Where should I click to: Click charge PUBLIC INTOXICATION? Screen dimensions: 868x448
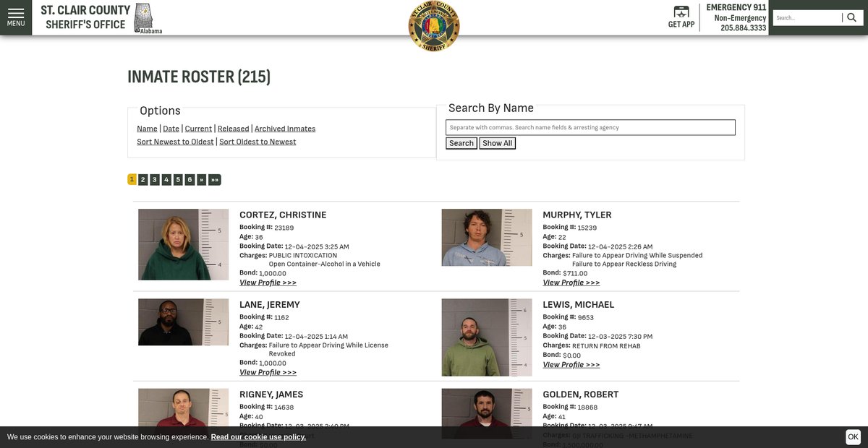tap(303, 256)
